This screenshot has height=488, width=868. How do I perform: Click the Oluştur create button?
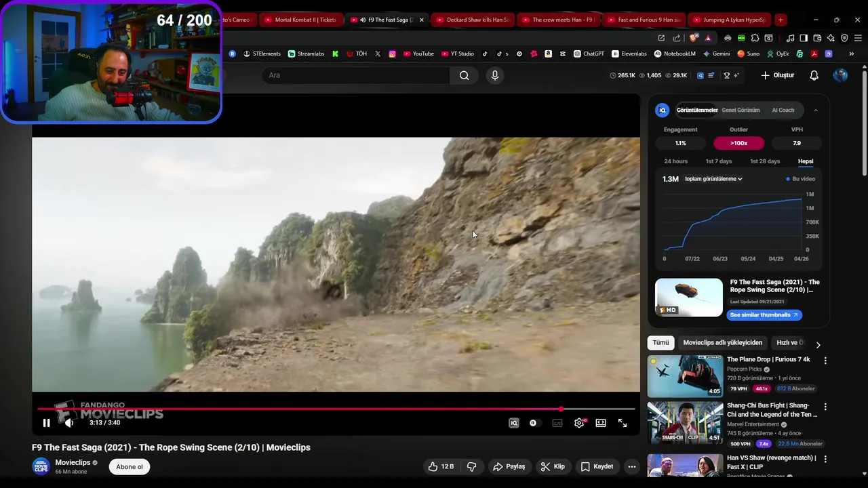(x=777, y=75)
